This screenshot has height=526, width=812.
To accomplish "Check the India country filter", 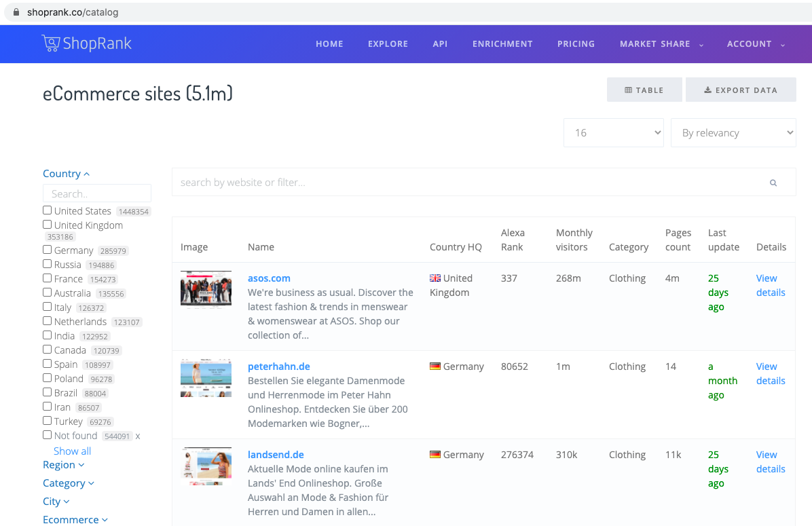I will pos(47,335).
